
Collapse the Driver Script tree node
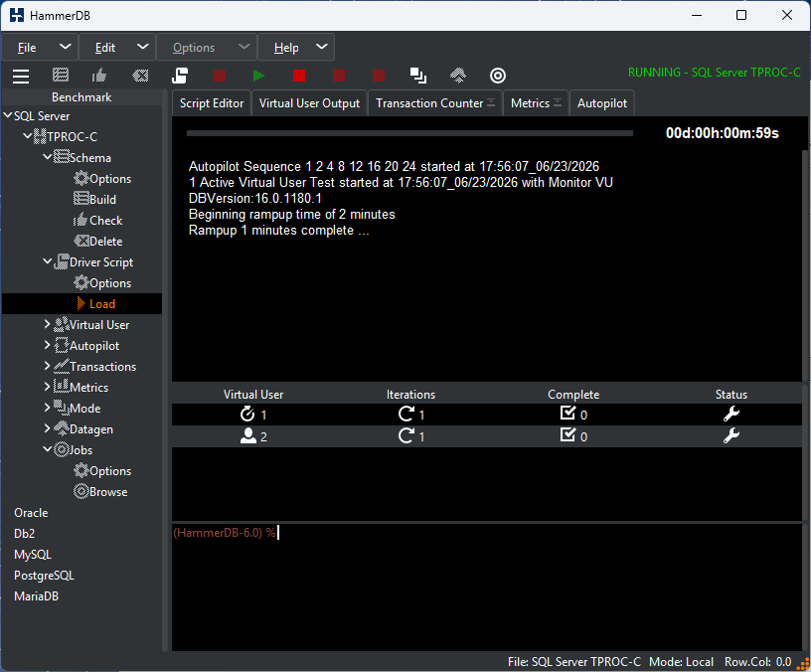[x=48, y=261]
